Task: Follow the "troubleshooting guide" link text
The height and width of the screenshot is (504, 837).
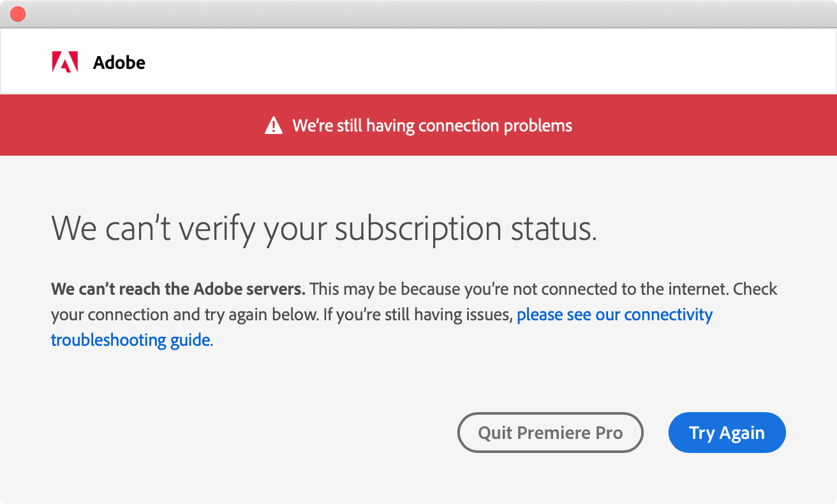Action: tap(130, 340)
